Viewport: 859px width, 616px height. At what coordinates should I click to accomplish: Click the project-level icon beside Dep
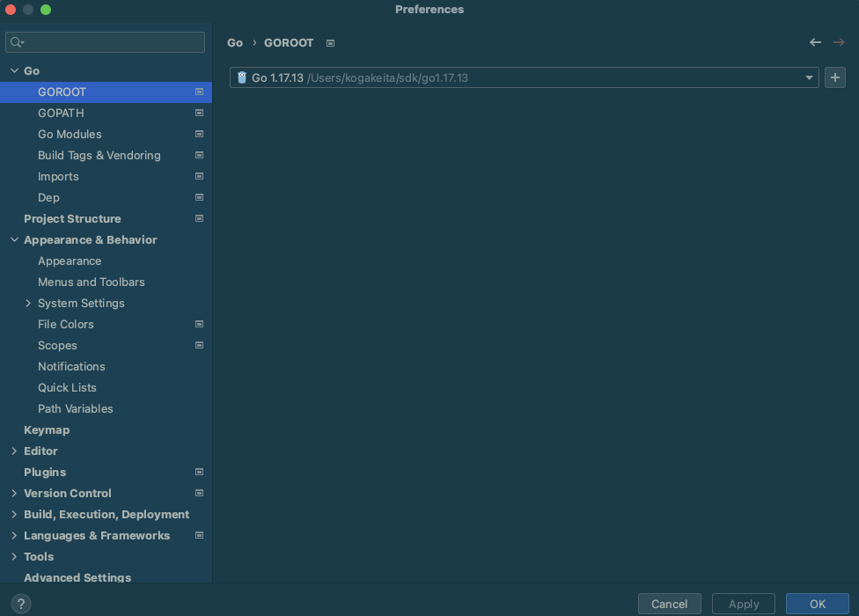[x=200, y=197]
